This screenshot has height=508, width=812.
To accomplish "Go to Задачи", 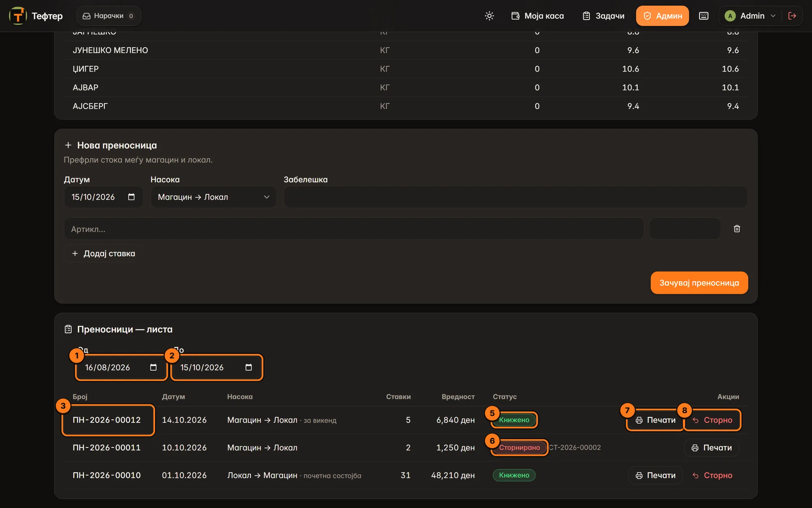I will coord(604,16).
